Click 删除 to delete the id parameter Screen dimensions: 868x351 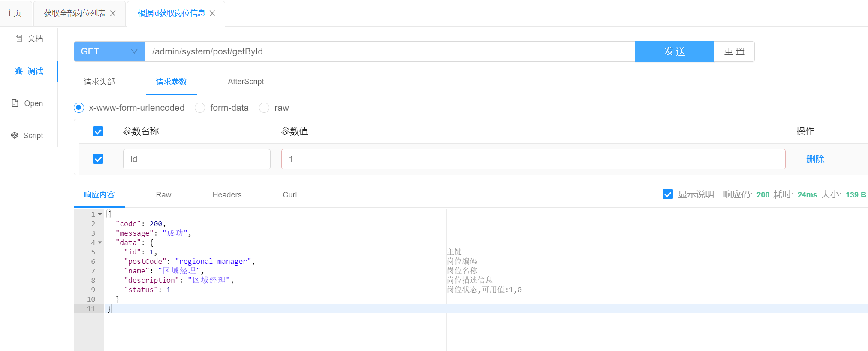click(x=815, y=159)
